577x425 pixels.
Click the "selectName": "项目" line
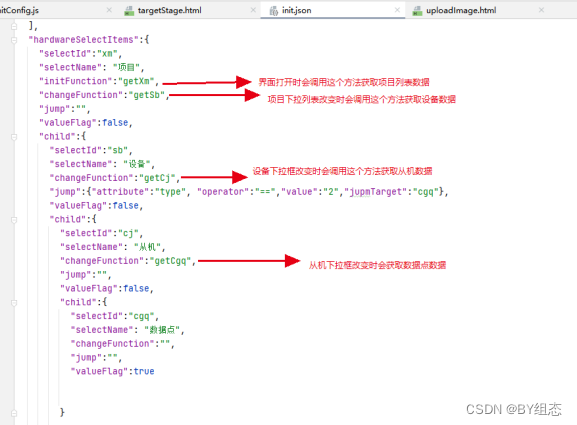pos(92,67)
